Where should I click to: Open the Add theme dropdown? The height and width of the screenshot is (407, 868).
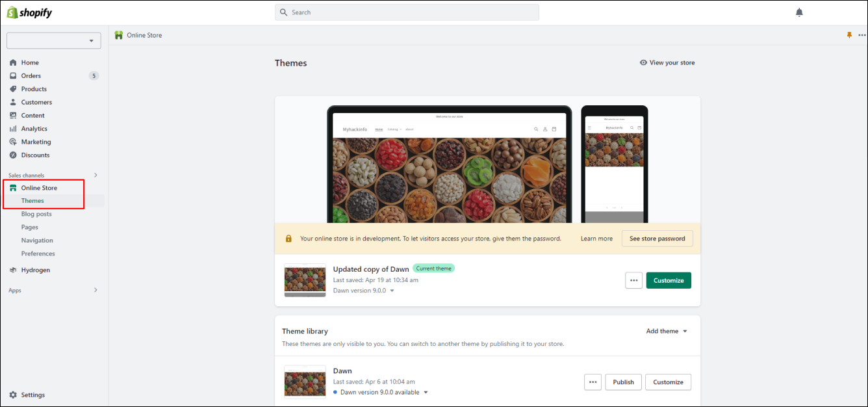pos(667,331)
